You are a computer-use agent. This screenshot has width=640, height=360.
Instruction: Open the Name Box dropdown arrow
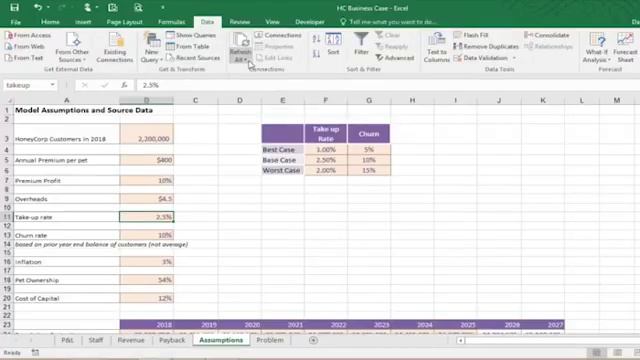(53, 85)
